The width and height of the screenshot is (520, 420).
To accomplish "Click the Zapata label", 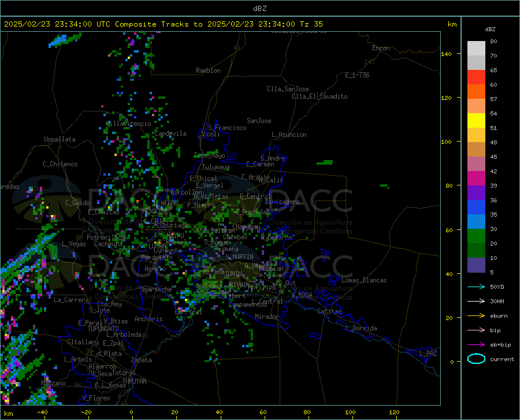I will click(x=142, y=360).
